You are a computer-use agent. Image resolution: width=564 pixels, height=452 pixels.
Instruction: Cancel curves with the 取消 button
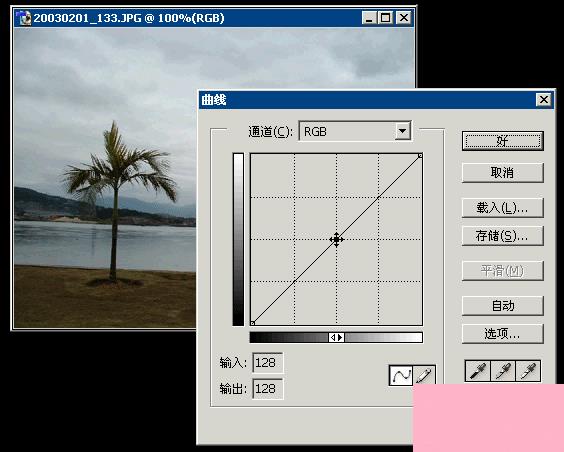(x=502, y=173)
